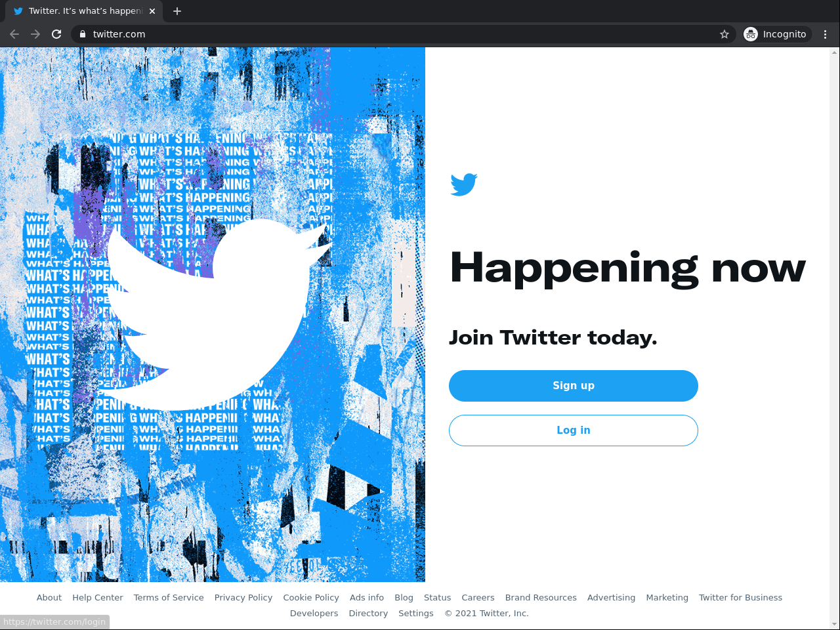Image resolution: width=840 pixels, height=630 pixels.
Task: Reload the page using the refresh icon
Action: 56,34
